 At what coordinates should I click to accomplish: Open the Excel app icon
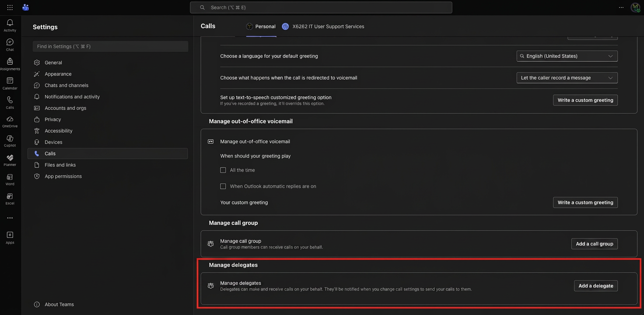coord(10,196)
